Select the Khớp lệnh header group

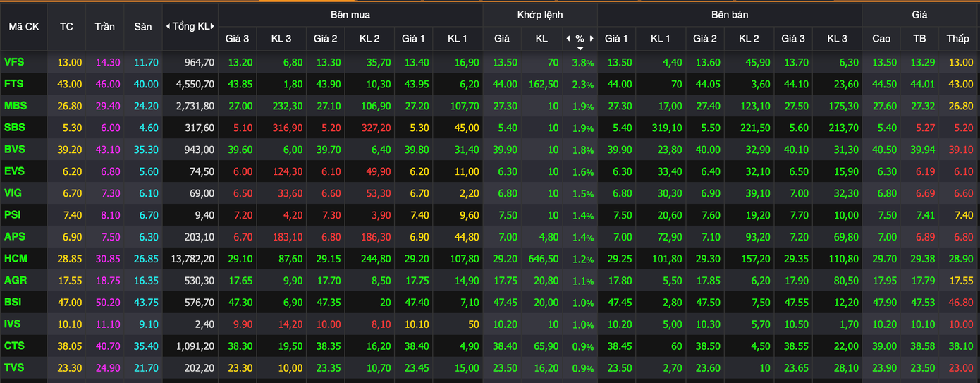(539, 14)
